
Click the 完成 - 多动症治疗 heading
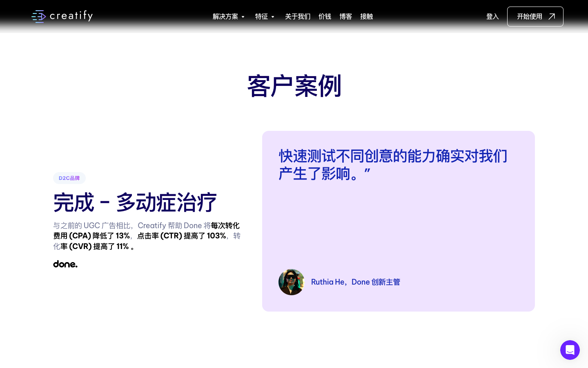[x=135, y=202]
